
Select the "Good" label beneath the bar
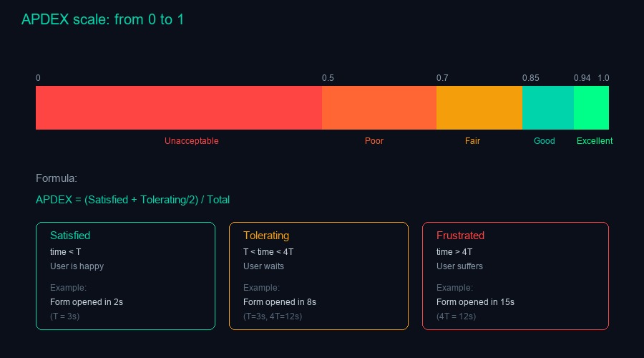pyautogui.click(x=545, y=141)
